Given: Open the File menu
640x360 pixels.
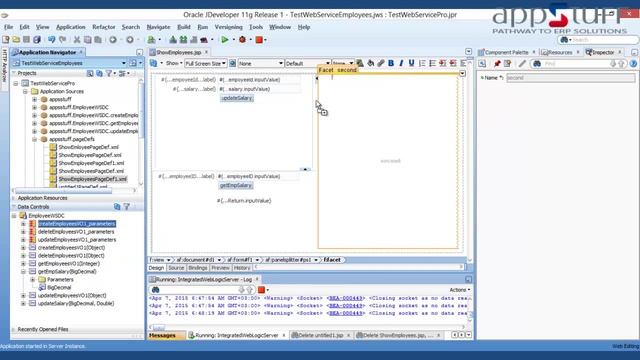Looking at the screenshot, I should [9, 27].
